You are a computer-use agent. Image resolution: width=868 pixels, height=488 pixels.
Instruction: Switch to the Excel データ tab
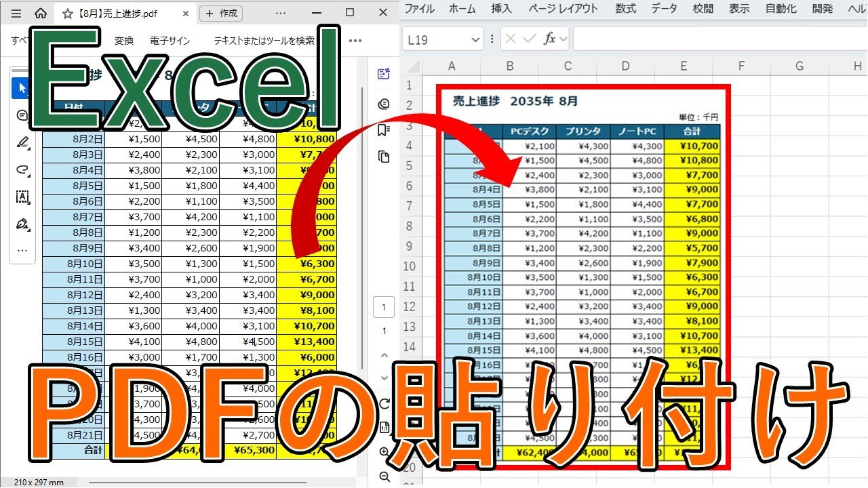click(x=664, y=8)
